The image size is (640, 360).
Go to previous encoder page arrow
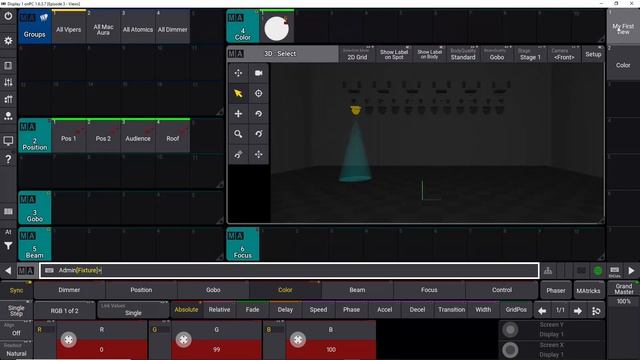[x=542, y=311]
